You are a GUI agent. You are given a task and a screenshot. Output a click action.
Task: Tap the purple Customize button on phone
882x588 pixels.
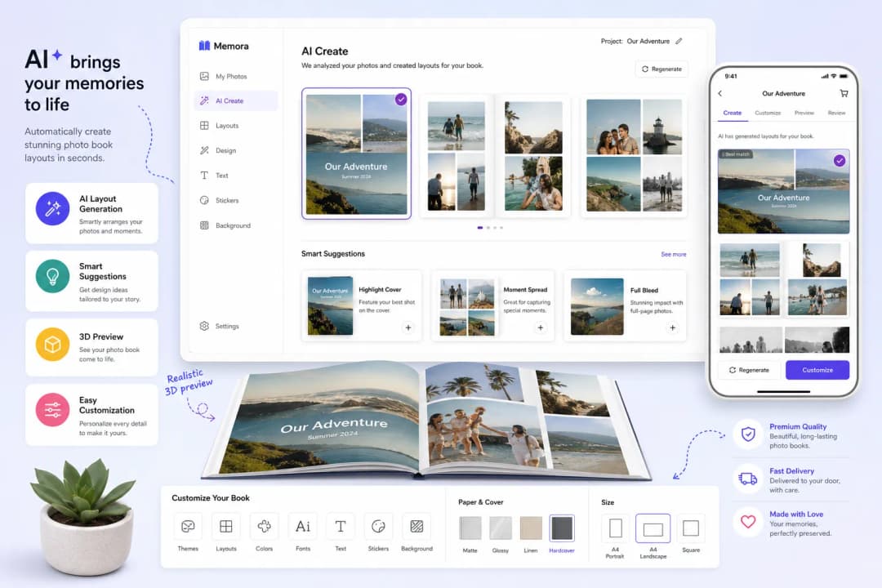tap(817, 370)
